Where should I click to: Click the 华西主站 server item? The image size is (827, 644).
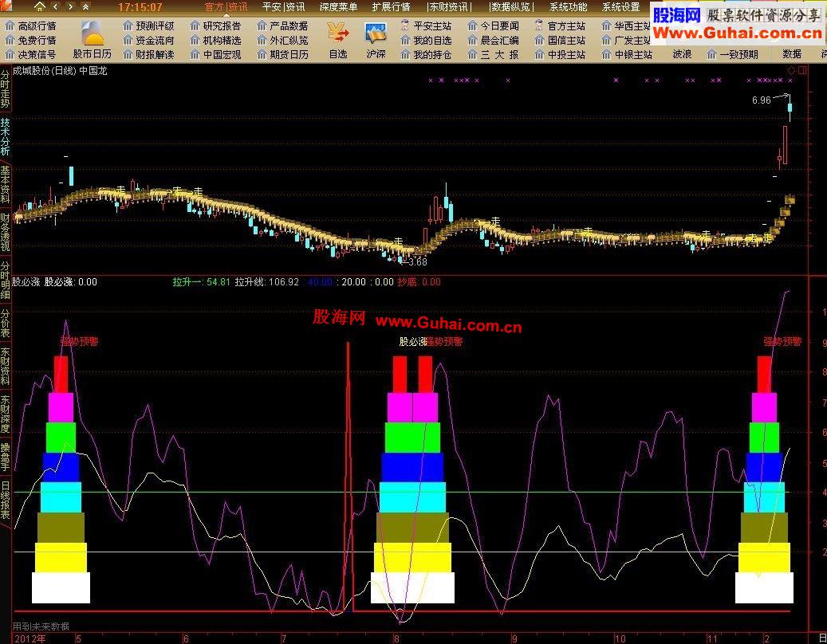[x=626, y=26]
